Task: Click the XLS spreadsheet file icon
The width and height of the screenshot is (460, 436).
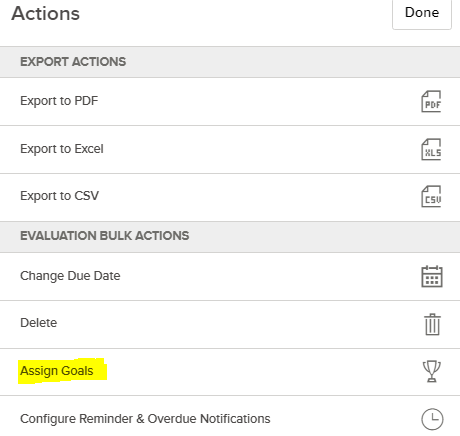Action: pos(431,149)
